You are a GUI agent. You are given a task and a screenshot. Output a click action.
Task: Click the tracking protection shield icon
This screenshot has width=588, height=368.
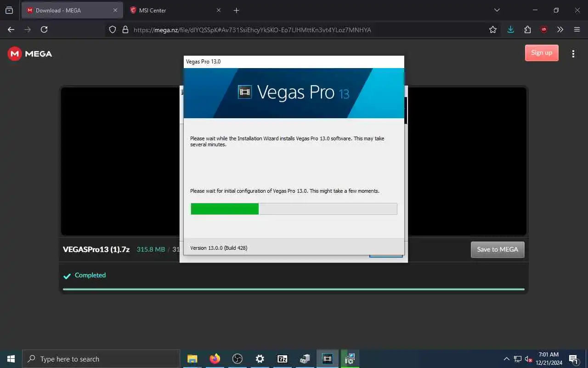tap(113, 30)
